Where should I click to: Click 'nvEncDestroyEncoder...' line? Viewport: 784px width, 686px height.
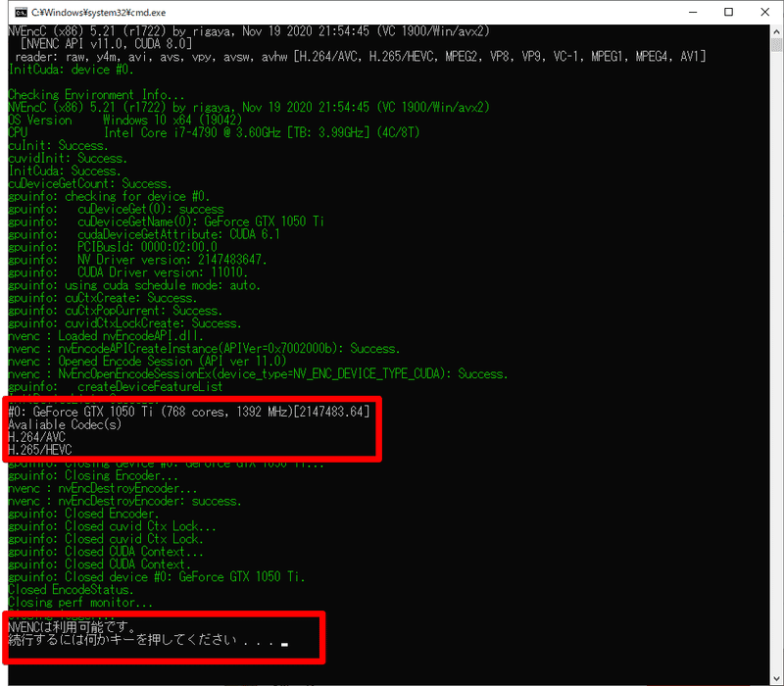103,488
